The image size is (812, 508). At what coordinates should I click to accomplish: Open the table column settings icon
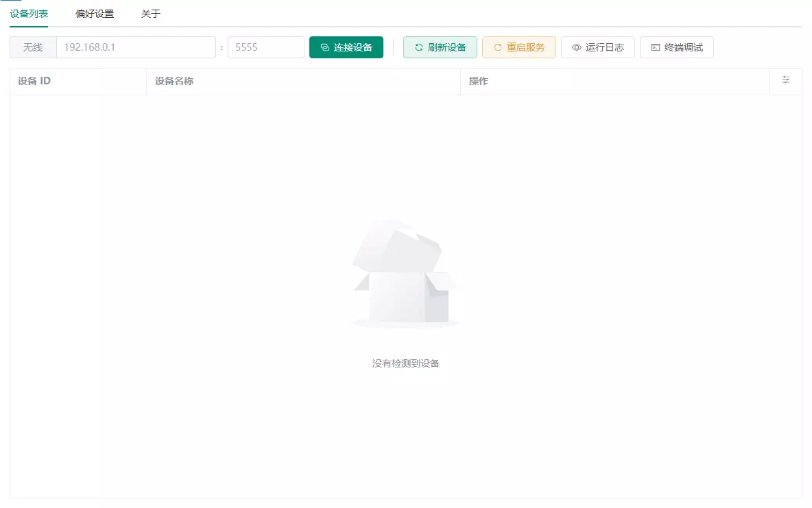pos(786,80)
